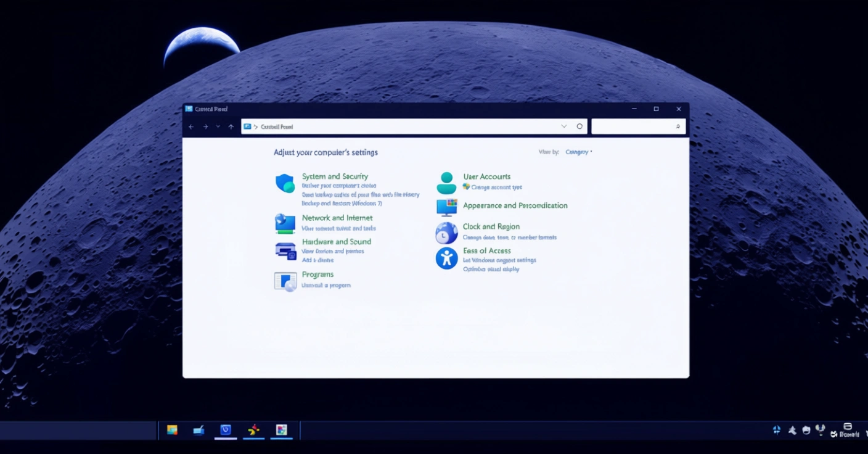
Task: Click the Clock and Region globe icon
Action: click(446, 233)
